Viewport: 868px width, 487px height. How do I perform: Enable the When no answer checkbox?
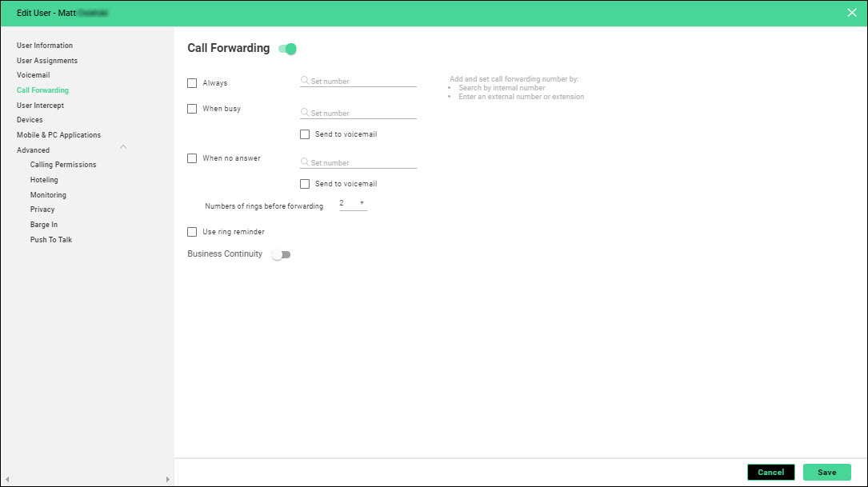tap(192, 158)
